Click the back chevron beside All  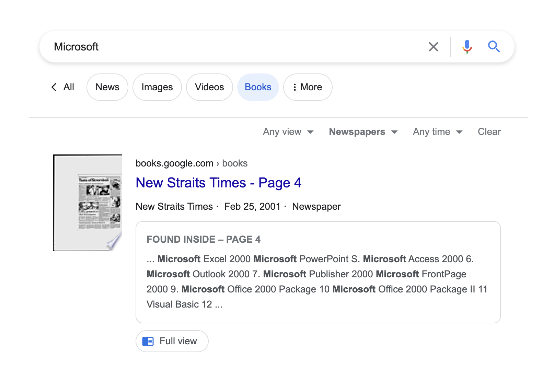pyautogui.click(x=54, y=87)
